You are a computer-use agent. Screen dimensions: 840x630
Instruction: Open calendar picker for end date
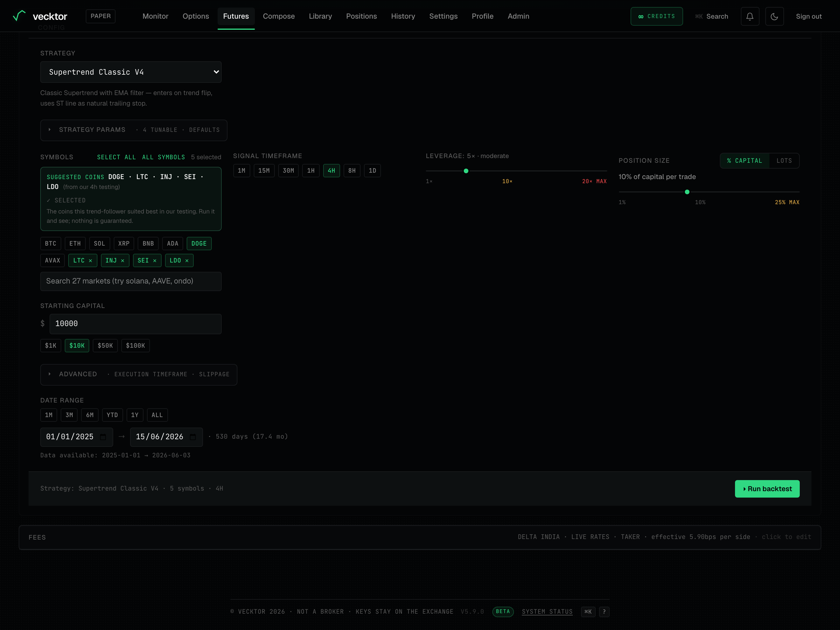coord(193,437)
